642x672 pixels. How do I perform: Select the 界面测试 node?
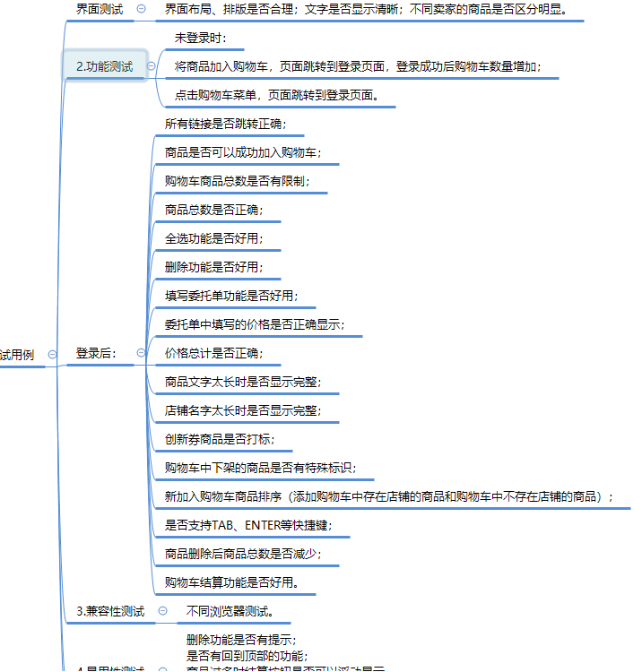100,9
